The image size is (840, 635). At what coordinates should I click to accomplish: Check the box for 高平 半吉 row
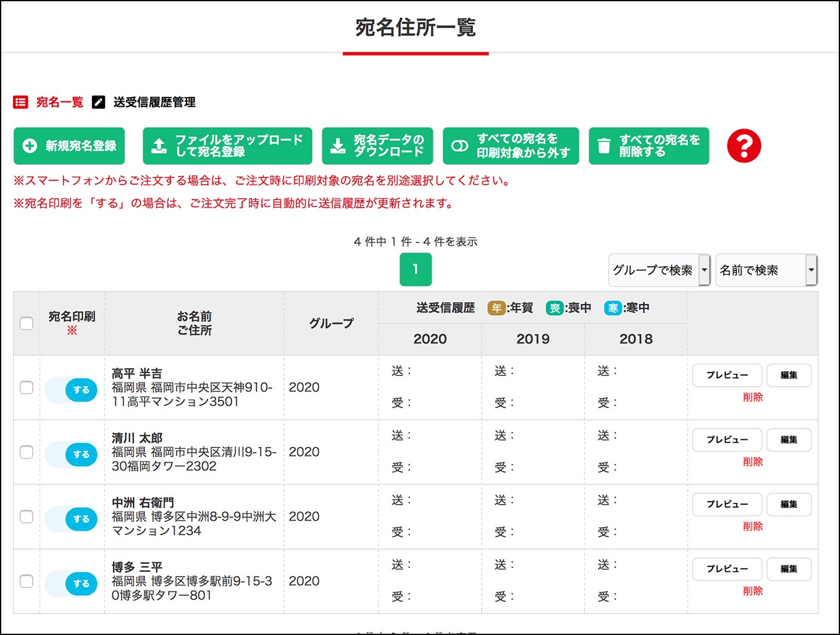coord(27,387)
